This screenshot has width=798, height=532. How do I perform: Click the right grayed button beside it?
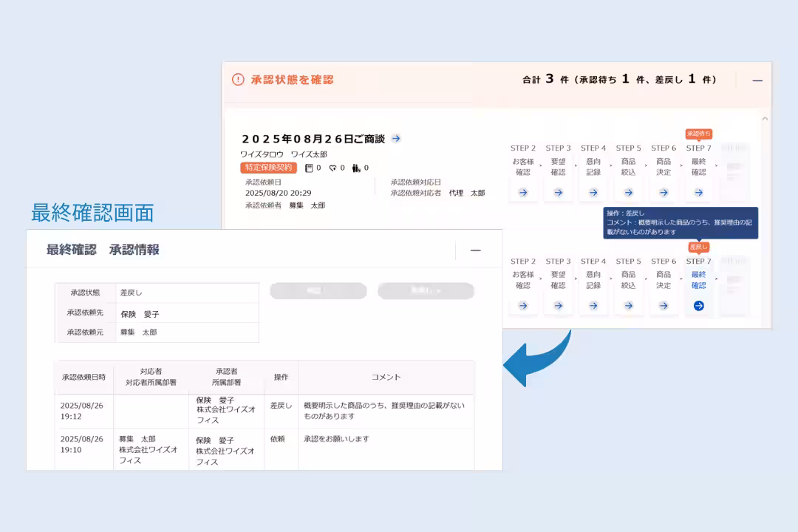click(x=426, y=290)
